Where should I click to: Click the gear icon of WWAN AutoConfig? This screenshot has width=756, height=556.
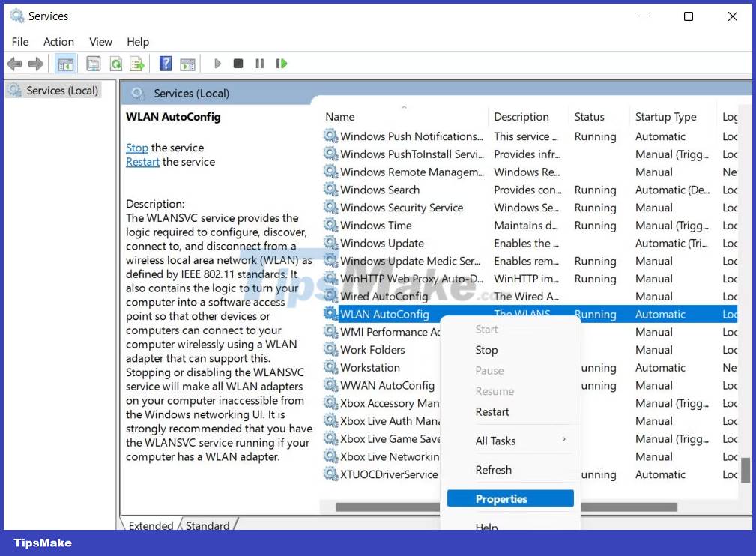(x=330, y=385)
